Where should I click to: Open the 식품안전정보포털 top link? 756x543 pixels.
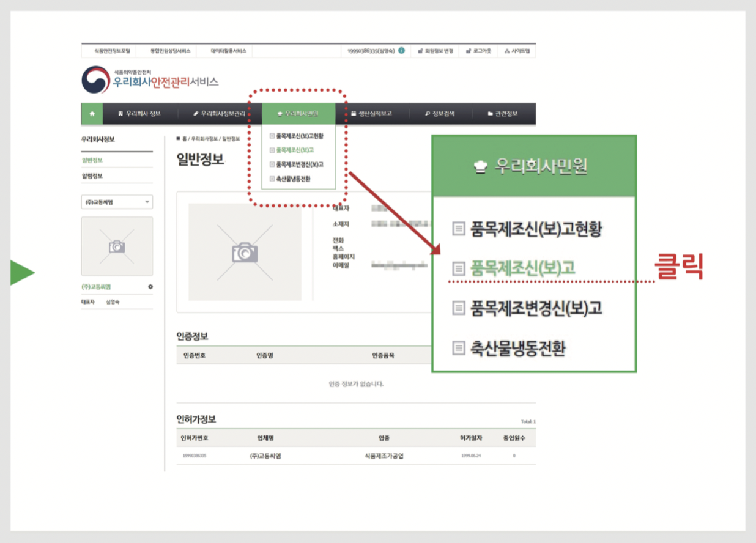(112, 51)
